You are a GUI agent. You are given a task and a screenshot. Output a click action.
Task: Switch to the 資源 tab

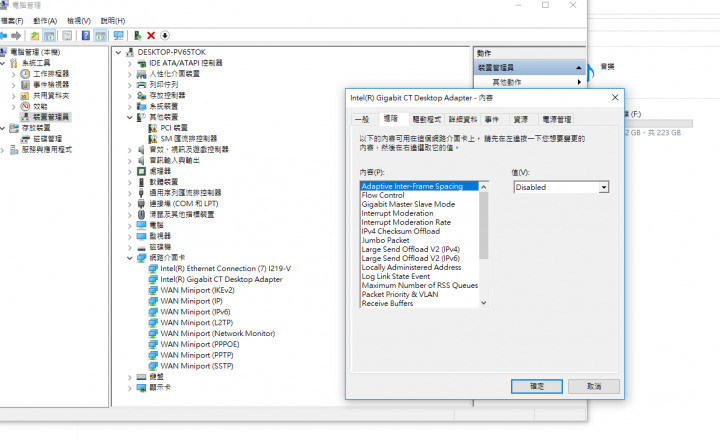coord(521,119)
